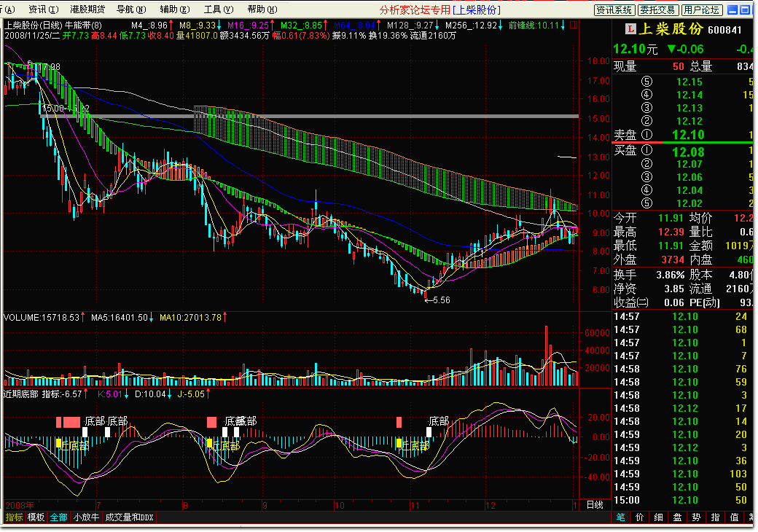The width and height of the screenshot is (758, 532).
Task: Click the M16_:9.25 moving average label
Action: pyautogui.click(x=248, y=25)
